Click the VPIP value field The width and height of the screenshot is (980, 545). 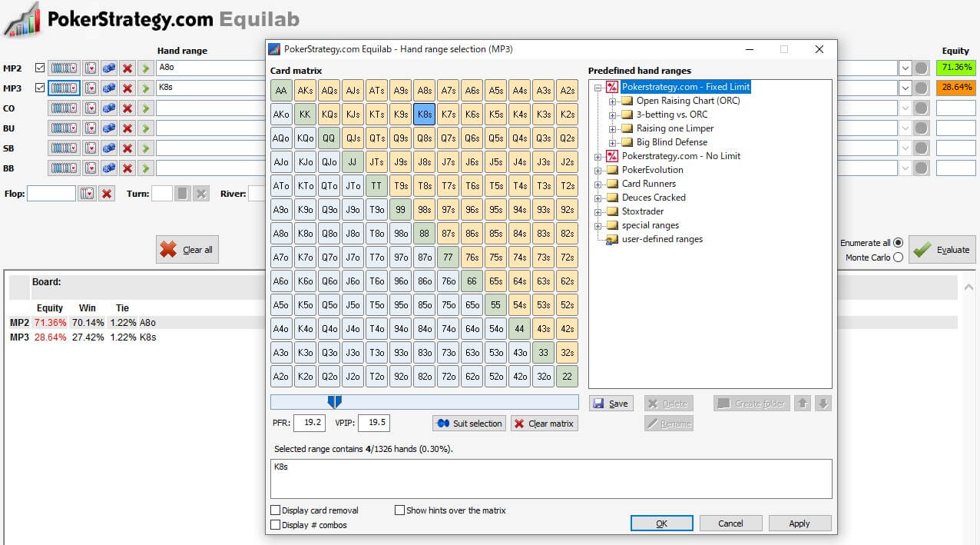373,423
